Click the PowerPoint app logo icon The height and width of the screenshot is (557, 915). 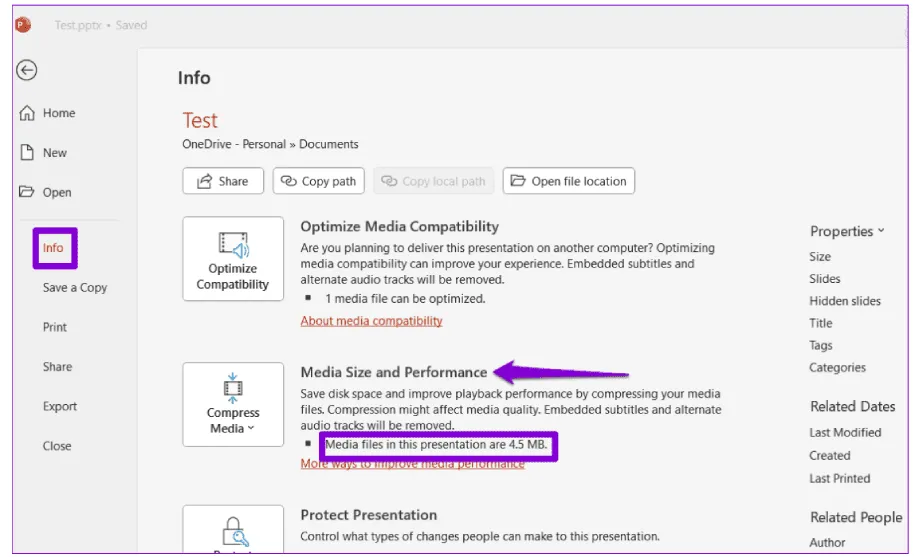(23, 24)
